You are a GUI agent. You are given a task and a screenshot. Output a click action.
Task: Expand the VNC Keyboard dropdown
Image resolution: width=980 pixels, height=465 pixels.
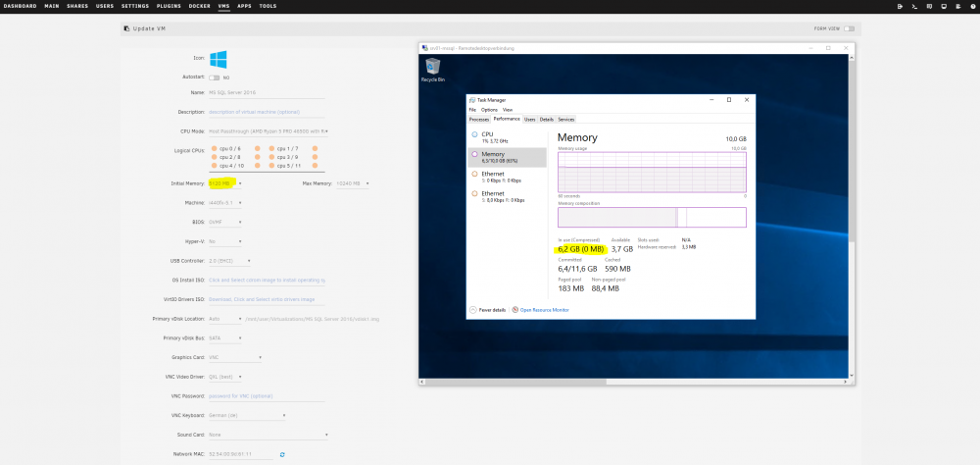(247, 416)
